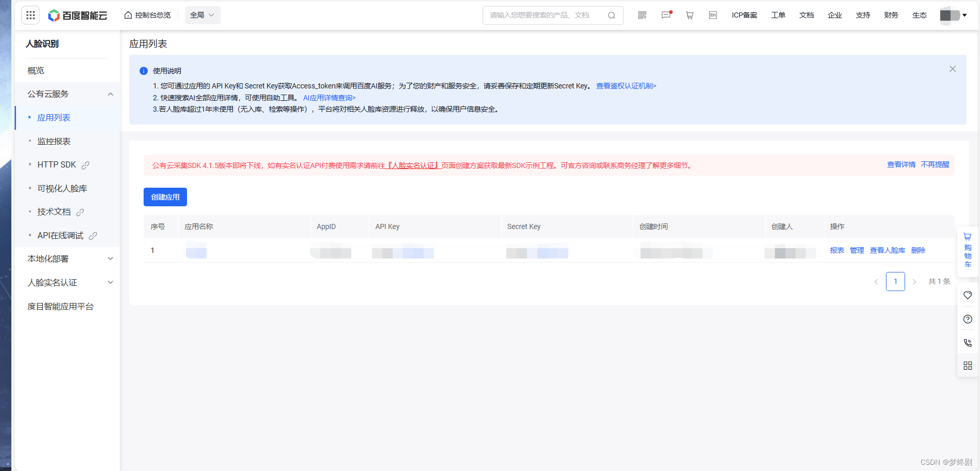Open 生态 menu

(920, 15)
